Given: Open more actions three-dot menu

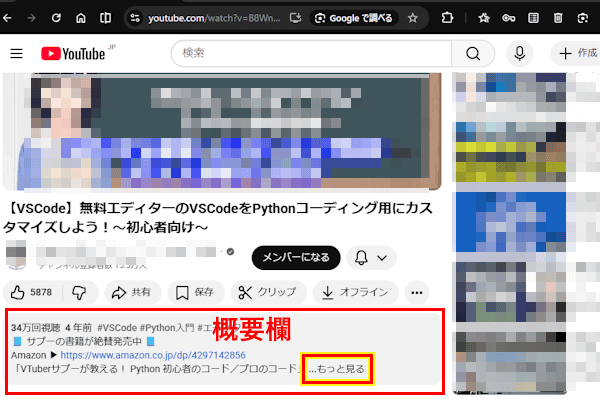Looking at the screenshot, I should (x=417, y=293).
